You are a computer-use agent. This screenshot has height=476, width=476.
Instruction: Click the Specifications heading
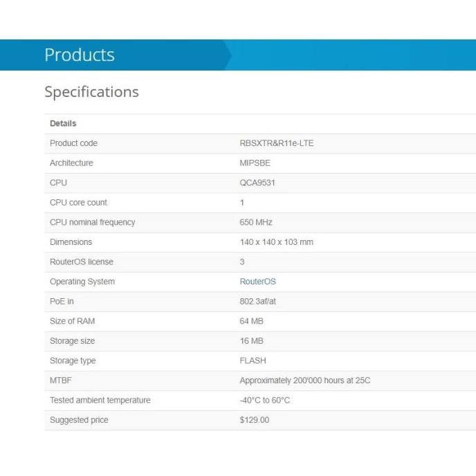pyautogui.click(x=91, y=92)
